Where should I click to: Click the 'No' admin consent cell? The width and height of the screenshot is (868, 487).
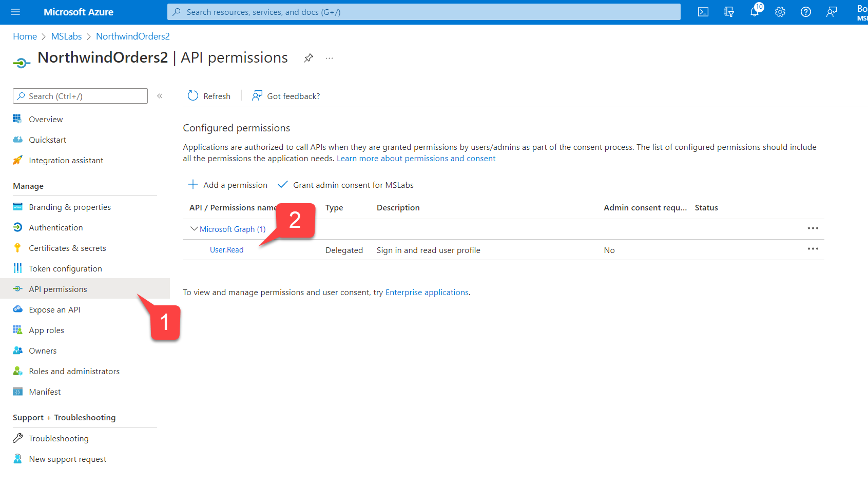click(609, 250)
